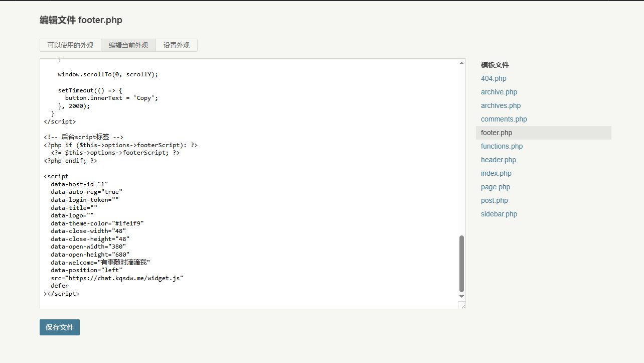644x363 pixels.
Task: Select the 编辑当前外观 tab
Action: [x=128, y=45]
